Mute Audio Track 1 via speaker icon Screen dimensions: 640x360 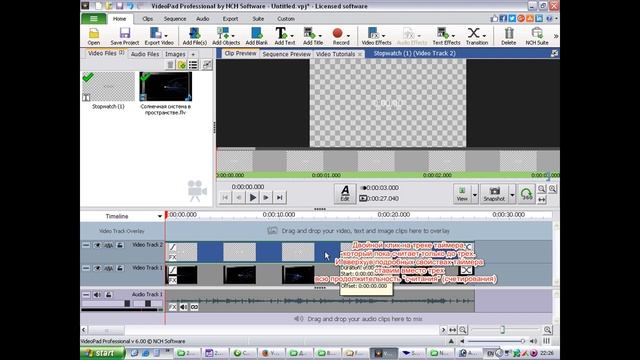coord(97,295)
